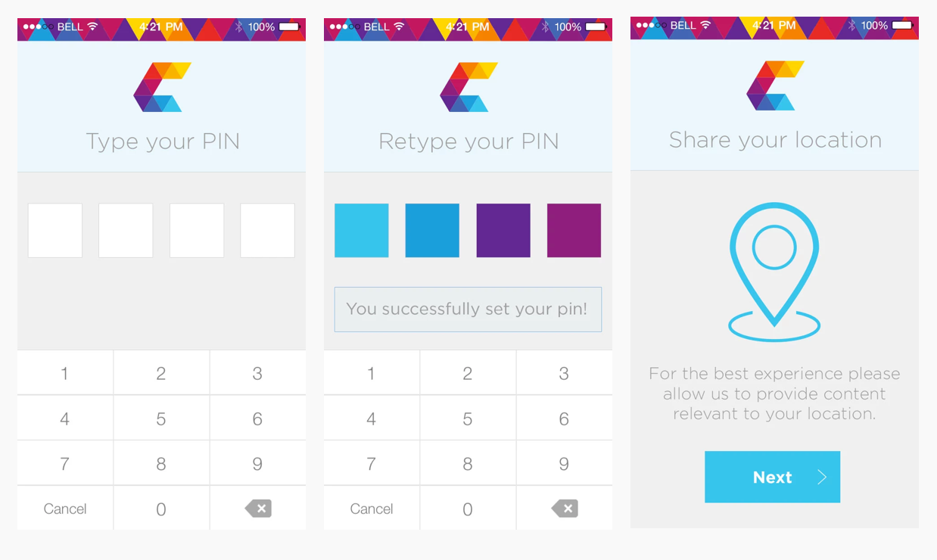Tap Cancel on the Retype your PIN keypad
This screenshot has width=937, height=560.
pos(372,509)
